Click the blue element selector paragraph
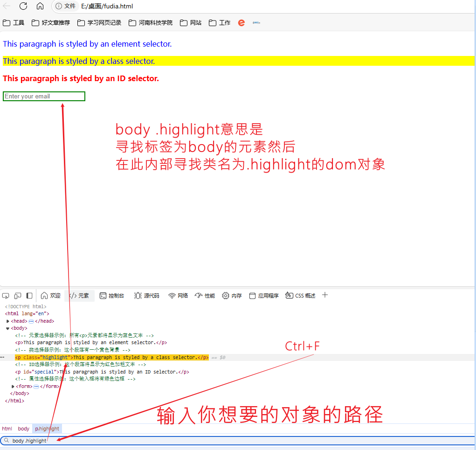Image resolution: width=476 pixels, height=450 pixels. [x=87, y=44]
